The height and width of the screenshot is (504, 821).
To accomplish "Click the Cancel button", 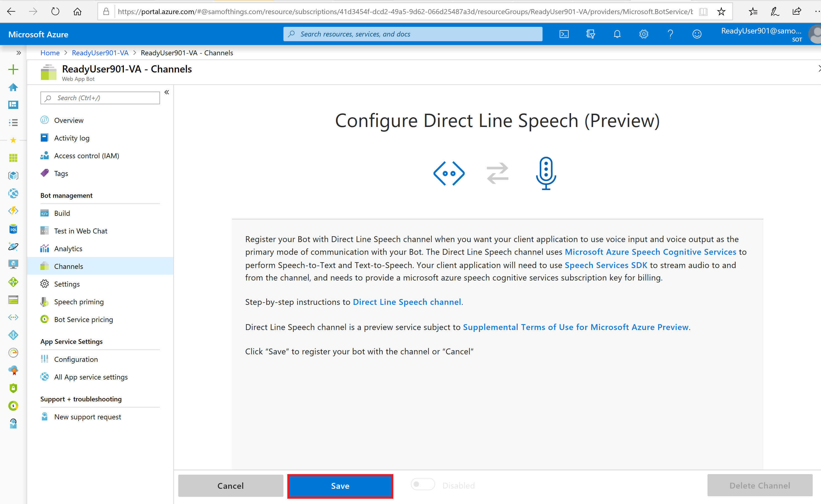I will point(230,486).
